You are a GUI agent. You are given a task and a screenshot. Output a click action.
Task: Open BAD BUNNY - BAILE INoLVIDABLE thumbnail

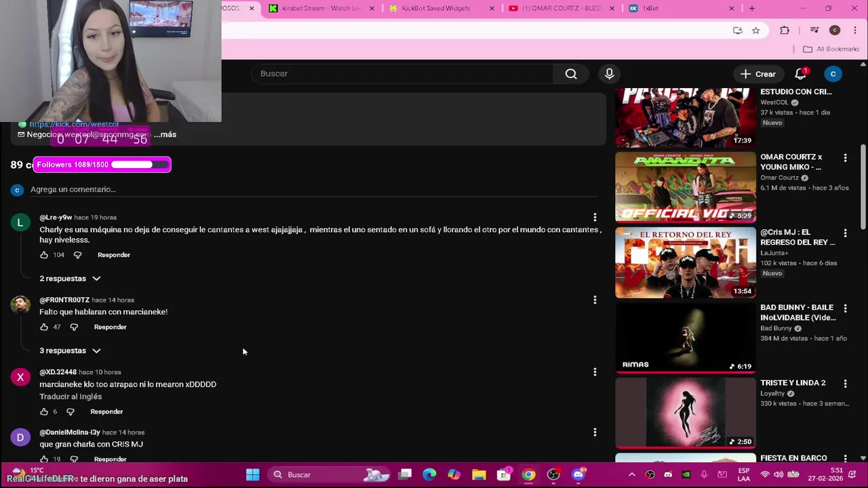686,338
